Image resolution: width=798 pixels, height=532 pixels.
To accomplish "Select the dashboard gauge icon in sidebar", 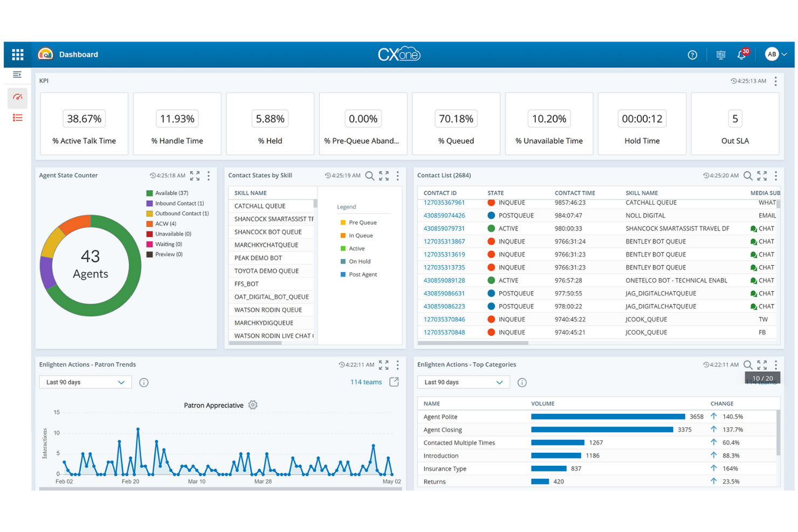I will [17, 98].
